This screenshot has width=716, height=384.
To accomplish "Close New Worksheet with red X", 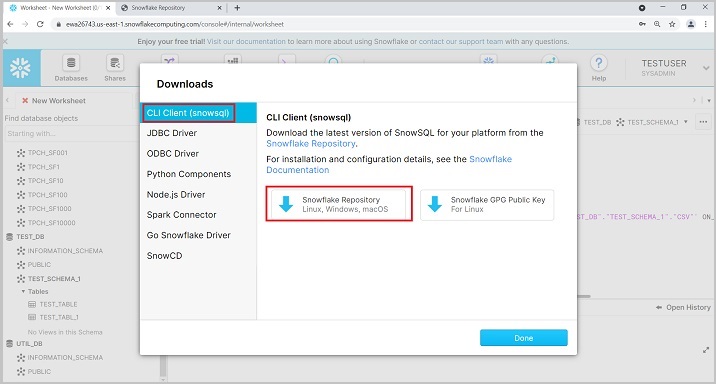I will tap(25, 100).
